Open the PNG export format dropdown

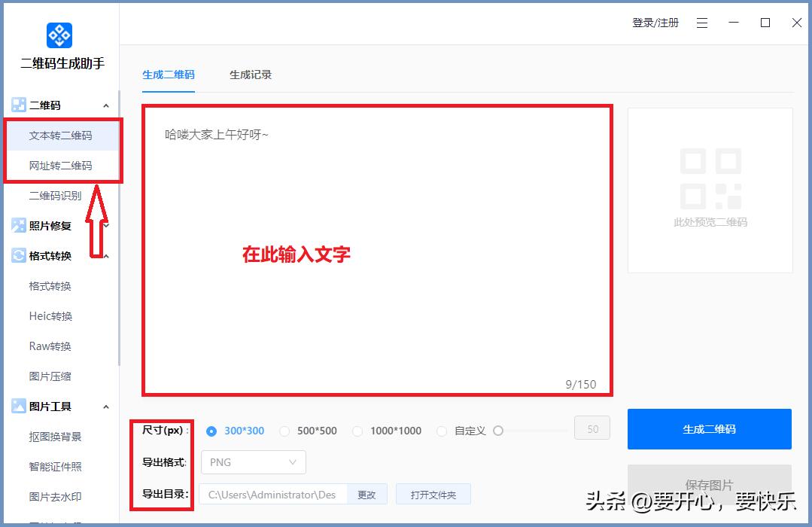(253, 462)
